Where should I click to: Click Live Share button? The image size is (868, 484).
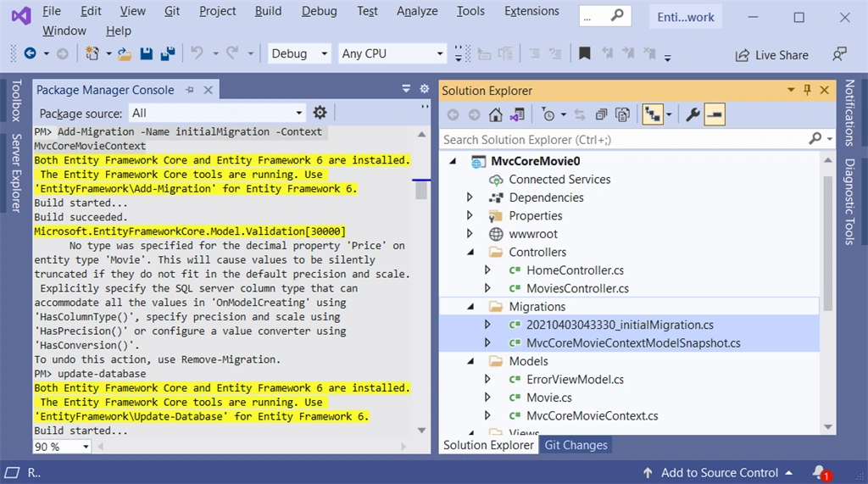pyautogui.click(x=771, y=55)
